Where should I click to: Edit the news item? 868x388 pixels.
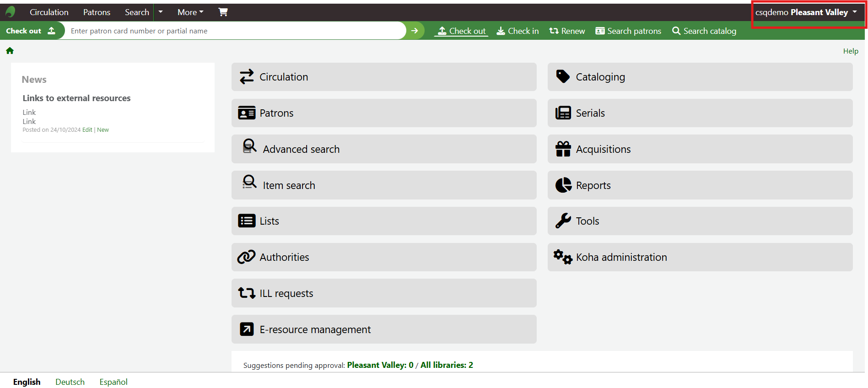pyautogui.click(x=87, y=130)
